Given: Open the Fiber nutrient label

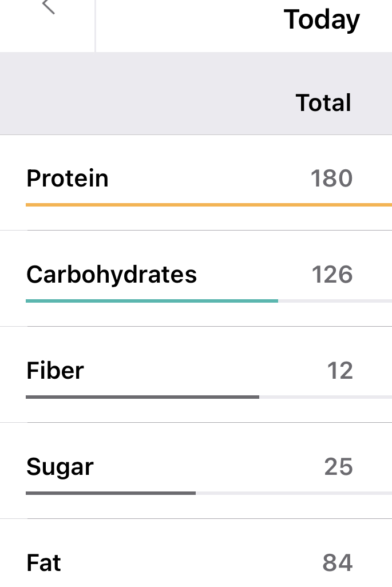Looking at the screenshot, I should (55, 371).
